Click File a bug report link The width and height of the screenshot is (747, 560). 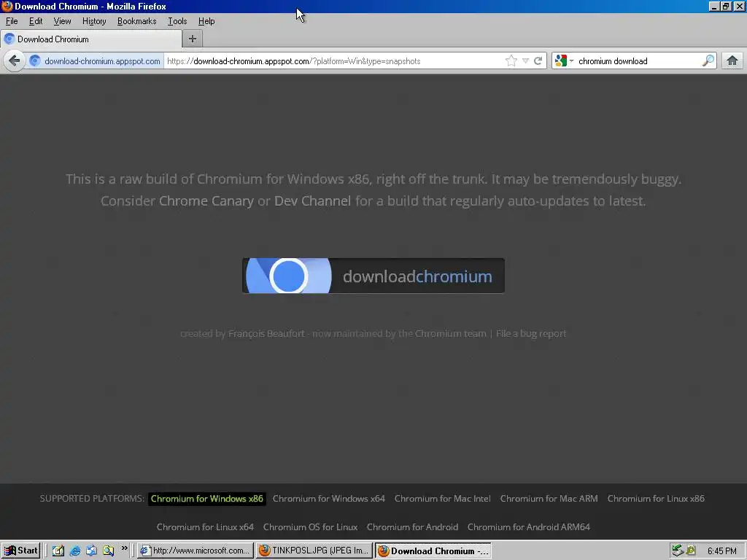tap(531, 333)
